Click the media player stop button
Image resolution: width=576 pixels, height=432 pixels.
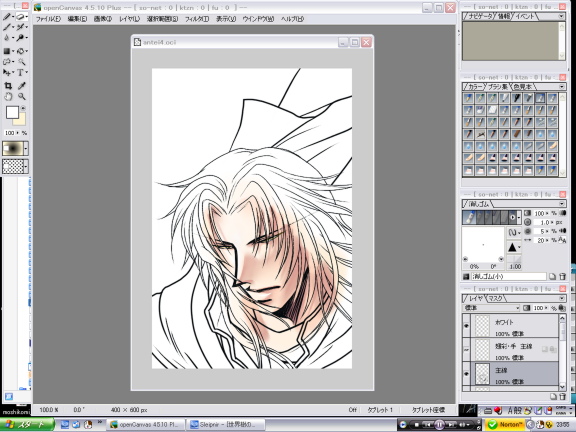tap(417, 425)
